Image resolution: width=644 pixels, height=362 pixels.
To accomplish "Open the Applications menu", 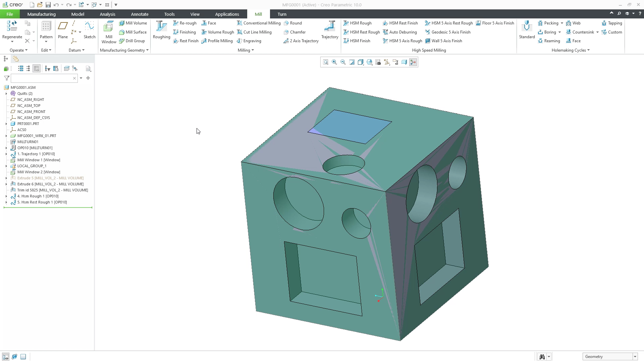I will 227,14.
